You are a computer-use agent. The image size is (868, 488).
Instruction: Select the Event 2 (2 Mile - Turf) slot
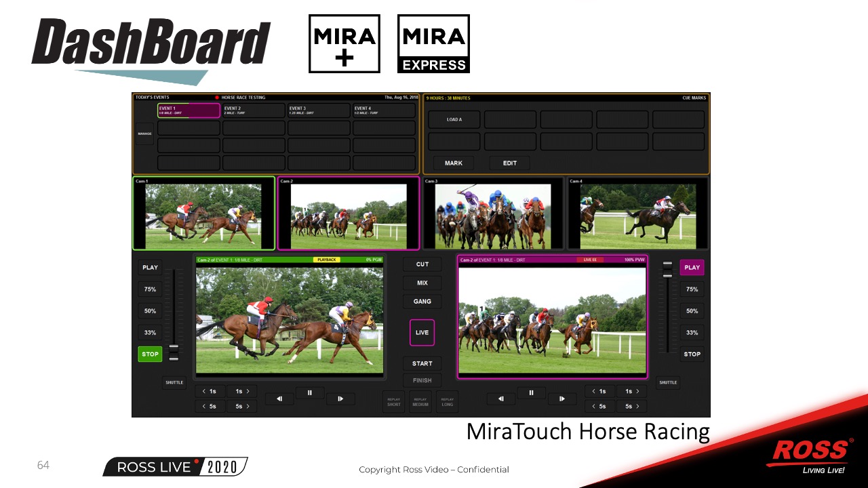coord(254,110)
